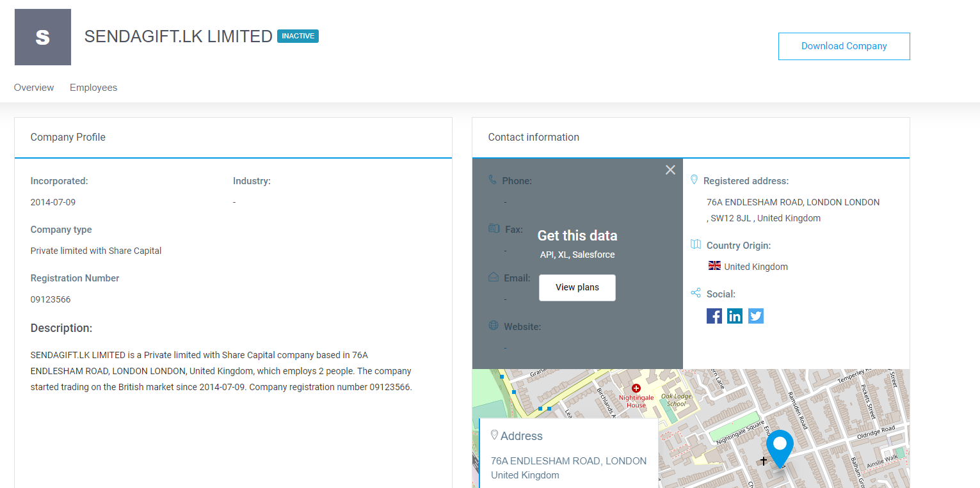
Task: Click the View plans button
Action: (x=577, y=287)
